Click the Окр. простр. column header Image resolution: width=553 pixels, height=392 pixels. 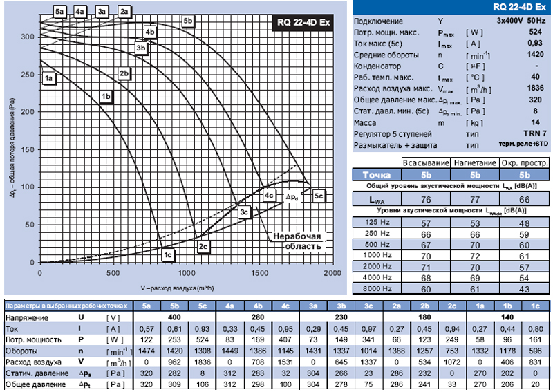(525, 163)
